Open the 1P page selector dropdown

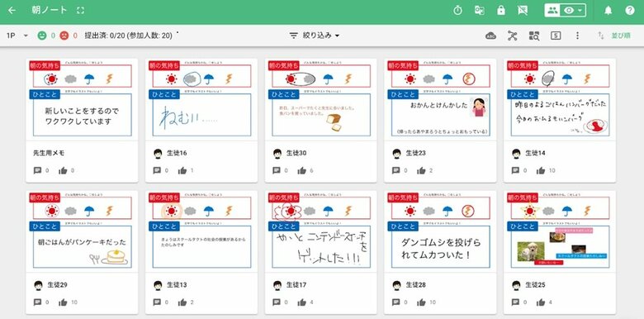click(17, 36)
